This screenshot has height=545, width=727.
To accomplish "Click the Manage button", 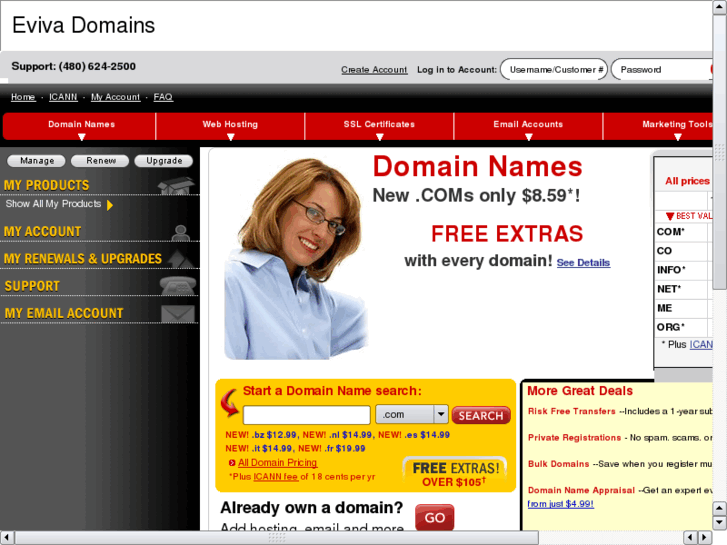I will tap(37, 160).
